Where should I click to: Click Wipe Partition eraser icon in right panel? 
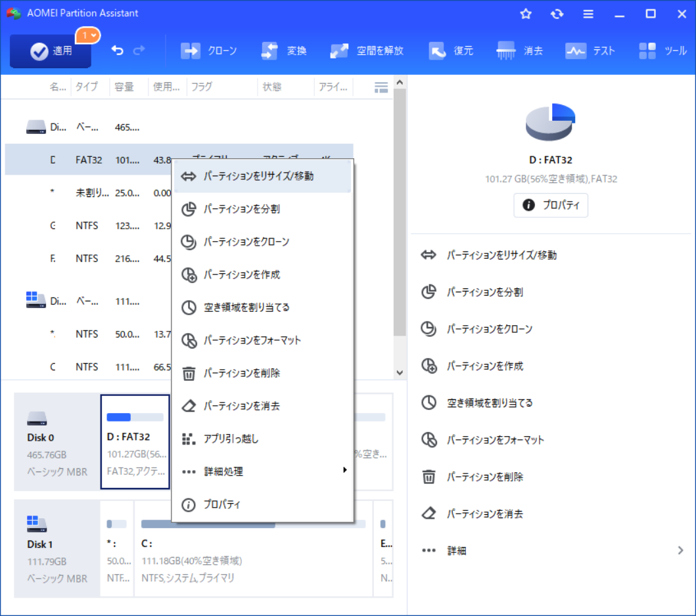[x=429, y=514]
